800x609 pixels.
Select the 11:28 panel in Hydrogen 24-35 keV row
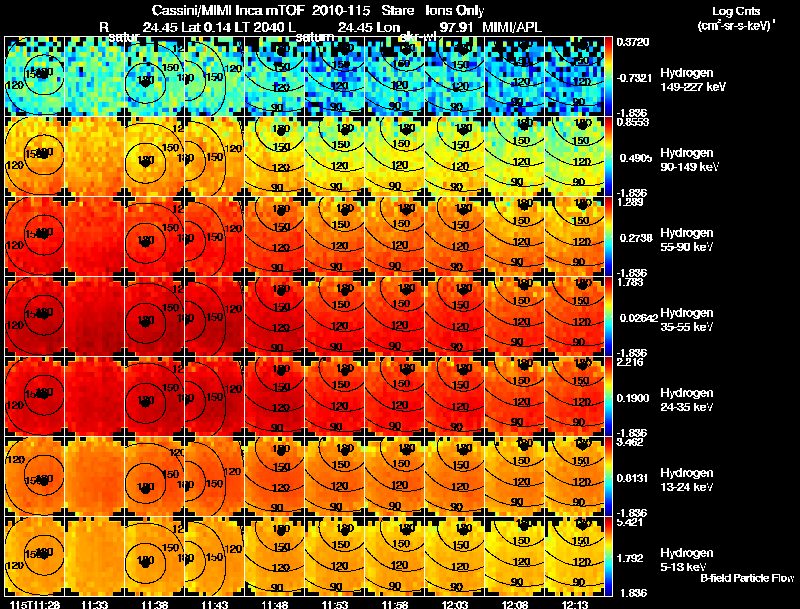35,396
